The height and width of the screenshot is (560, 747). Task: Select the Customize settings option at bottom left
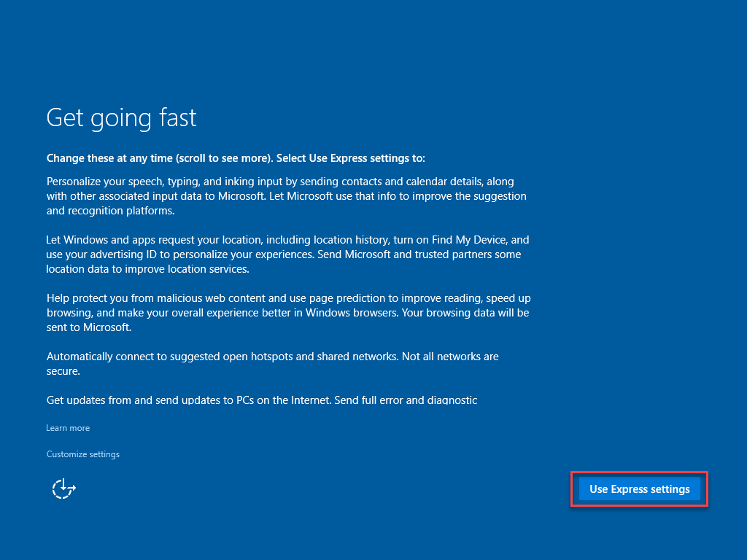click(x=82, y=454)
